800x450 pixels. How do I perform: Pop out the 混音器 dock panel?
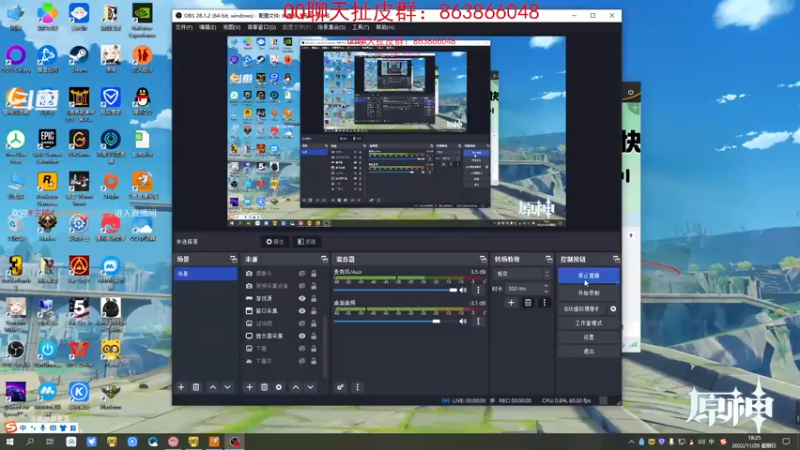[x=483, y=259]
